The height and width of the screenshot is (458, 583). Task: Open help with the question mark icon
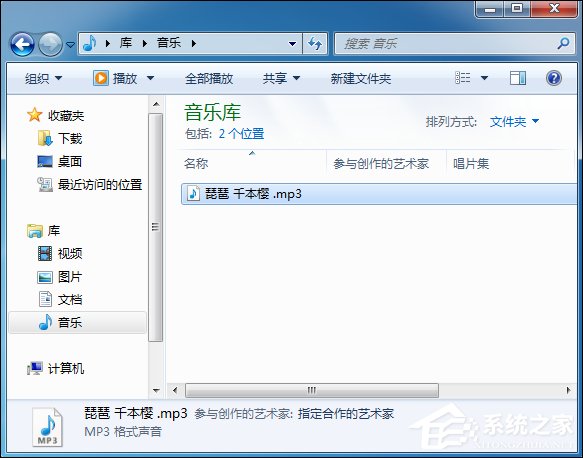(554, 78)
